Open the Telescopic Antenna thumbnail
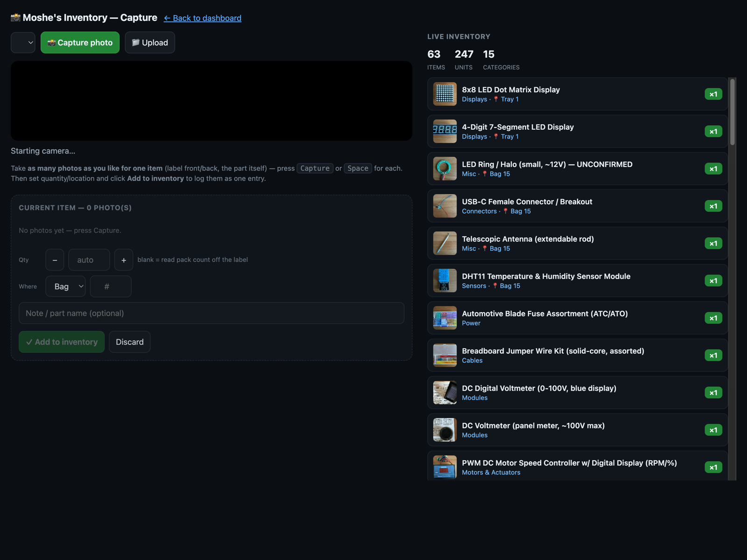This screenshot has height=560, width=747. (x=445, y=243)
